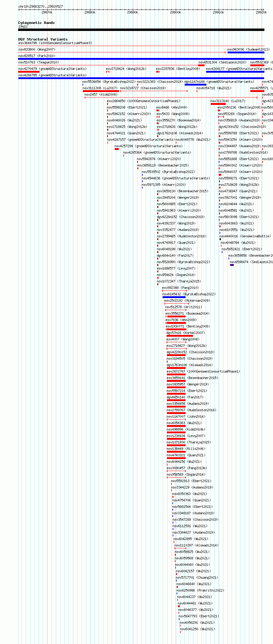
Task: Open nsv1110397 (Alsmadi2014) variant
Action: pos(196,545)
